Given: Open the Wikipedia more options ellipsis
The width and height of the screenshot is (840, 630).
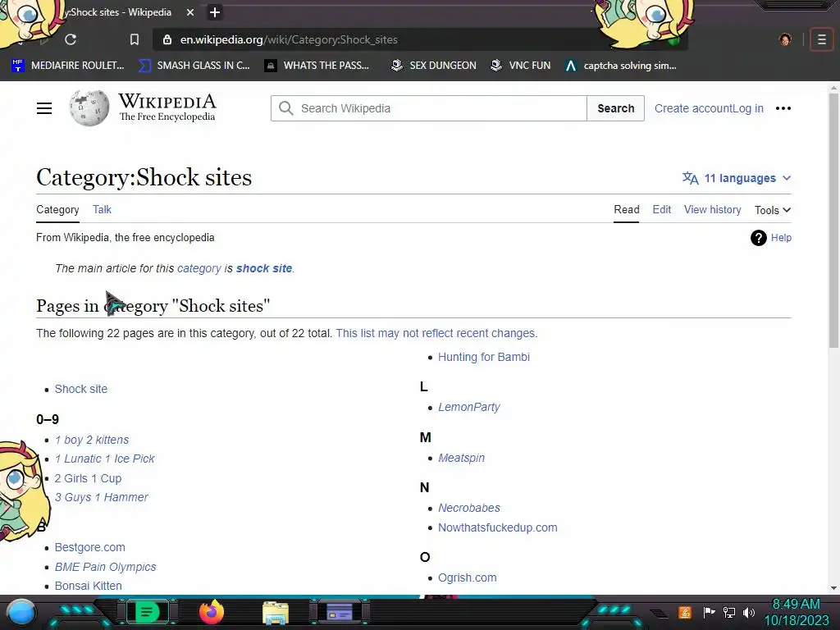Looking at the screenshot, I should click(783, 108).
